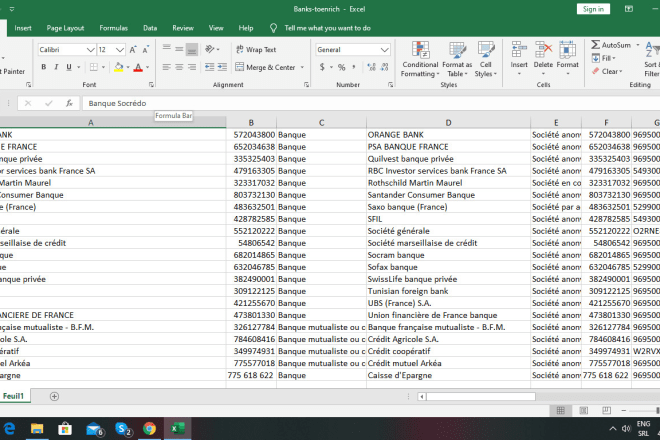Select column D header
This screenshot has width=660, height=440.
click(x=448, y=123)
